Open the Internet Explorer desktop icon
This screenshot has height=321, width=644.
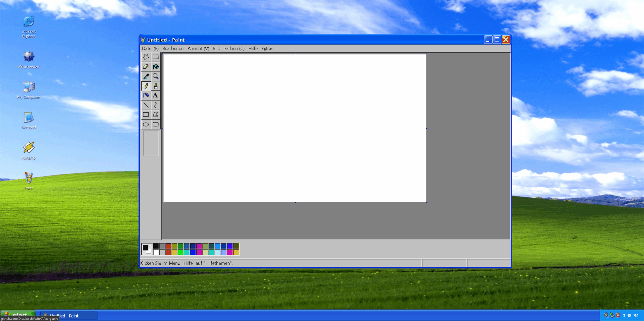click(x=29, y=27)
